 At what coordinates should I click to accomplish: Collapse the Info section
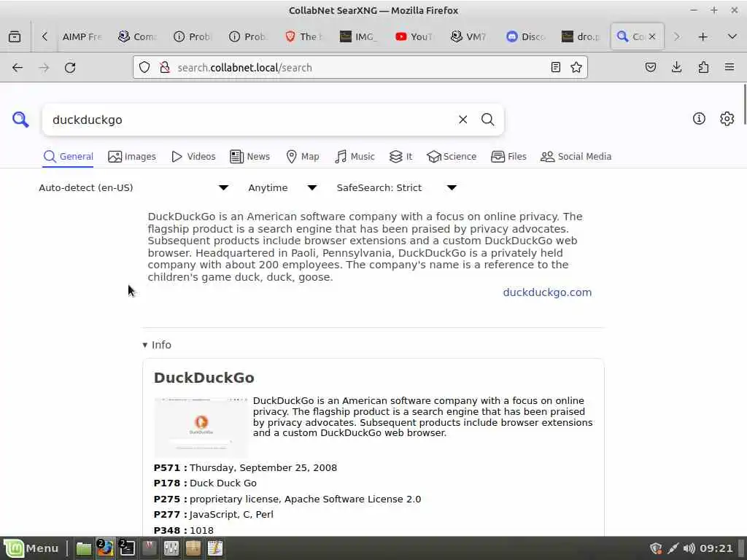point(158,345)
